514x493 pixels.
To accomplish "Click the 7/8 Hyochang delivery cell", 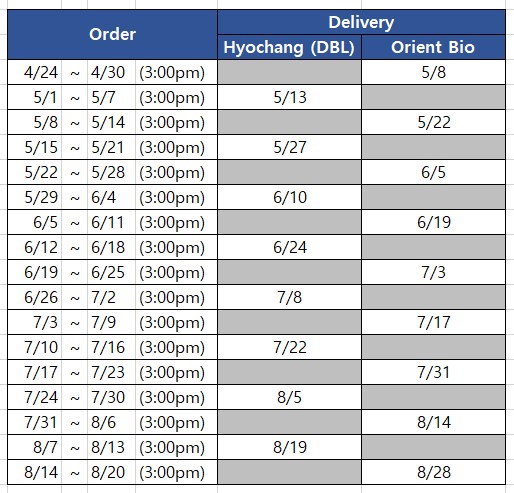I will [289, 297].
